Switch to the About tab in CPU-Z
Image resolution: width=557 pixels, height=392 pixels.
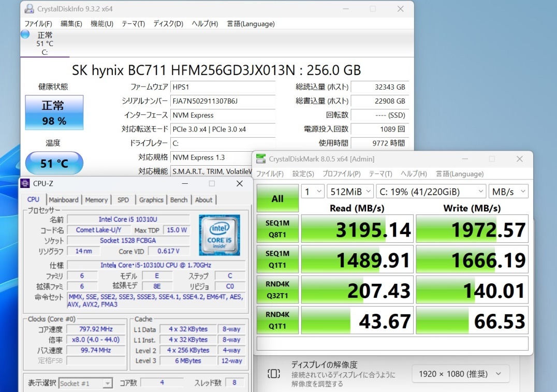pos(203,200)
